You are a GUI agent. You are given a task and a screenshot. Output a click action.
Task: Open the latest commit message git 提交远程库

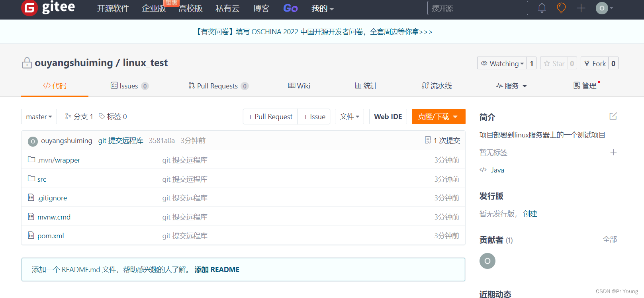click(x=121, y=141)
